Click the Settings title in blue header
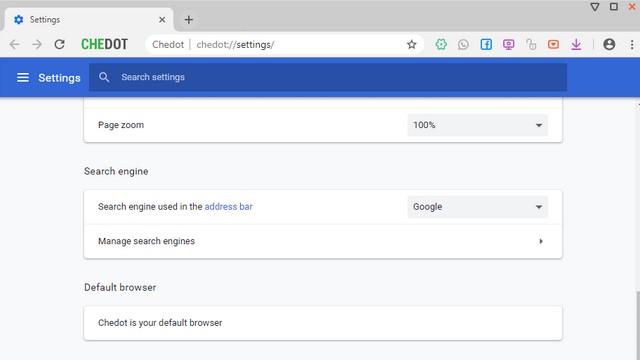Screen dimensions: 640x360 click(x=59, y=78)
